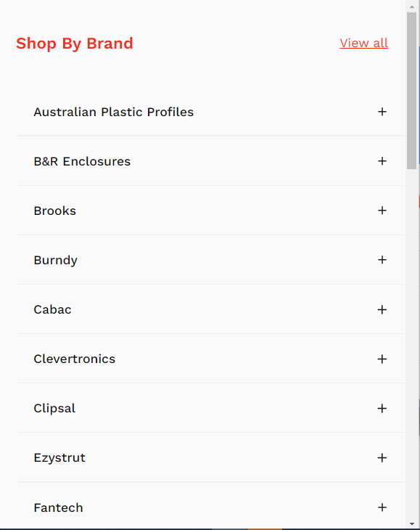
Task: Choose the Cabac brand entry
Action: point(52,309)
